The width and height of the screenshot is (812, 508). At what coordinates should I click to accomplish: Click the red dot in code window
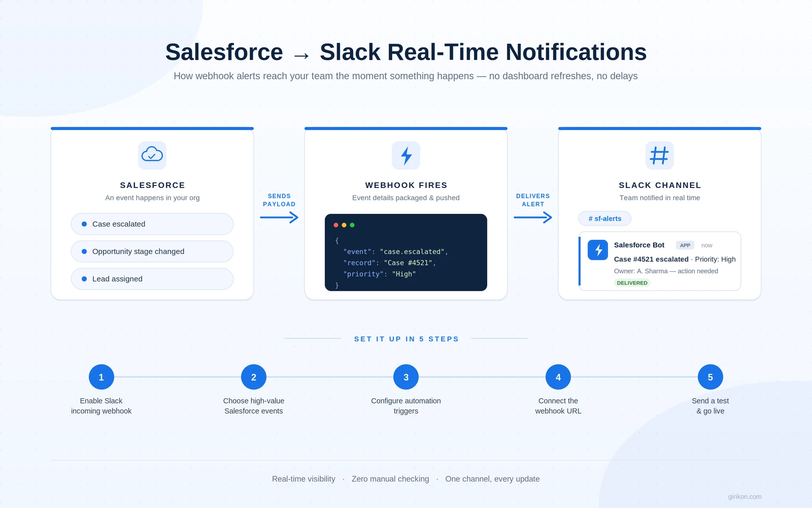(336, 225)
